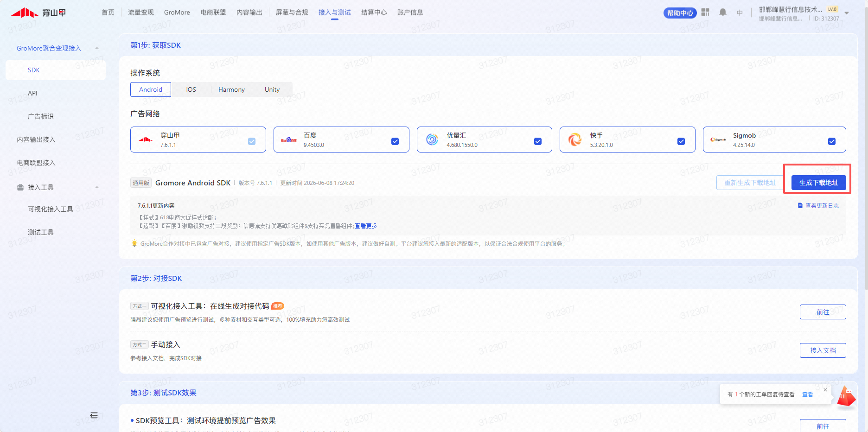Open the red support assistant icon

tap(846, 397)
